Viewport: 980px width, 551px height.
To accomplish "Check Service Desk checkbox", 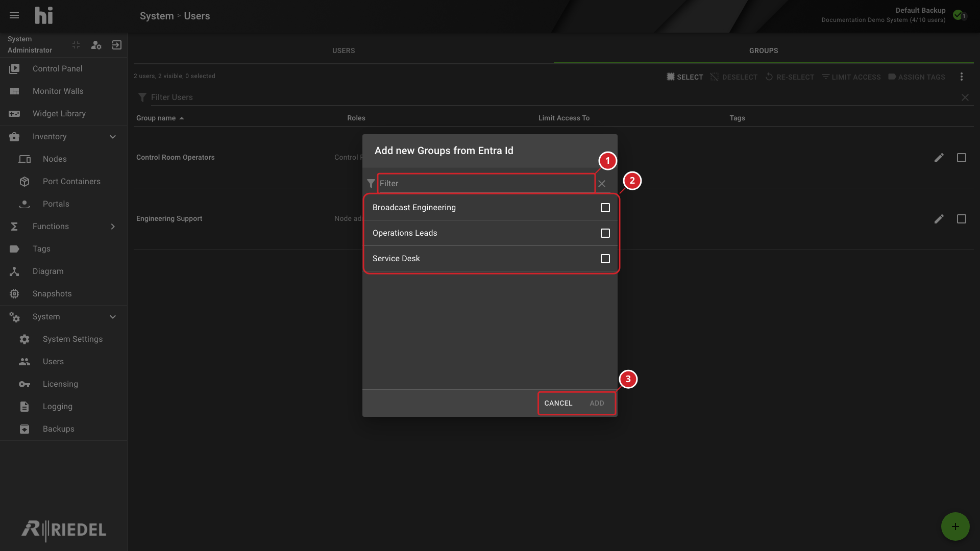I will click(605, 259).
